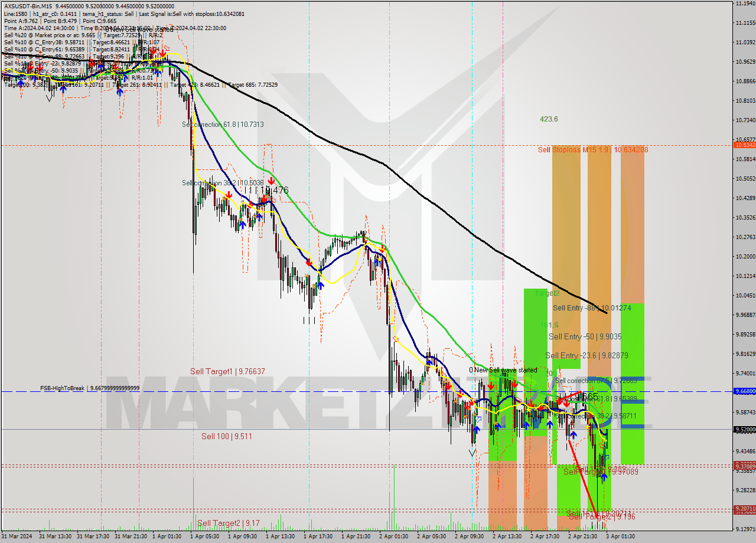Click the '31 Mar 2024' time axis label
The height and width of the screenshot is (543, 756).
[x=18, y=537]
